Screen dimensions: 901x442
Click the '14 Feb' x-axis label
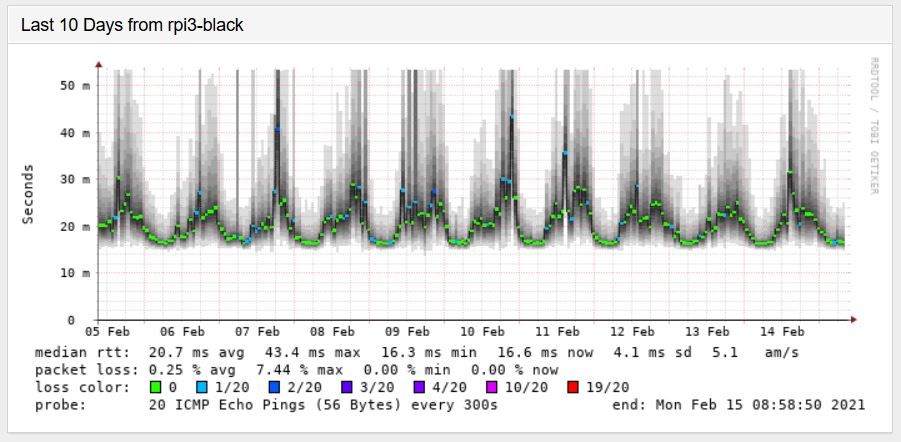click(x=782, y=332)
